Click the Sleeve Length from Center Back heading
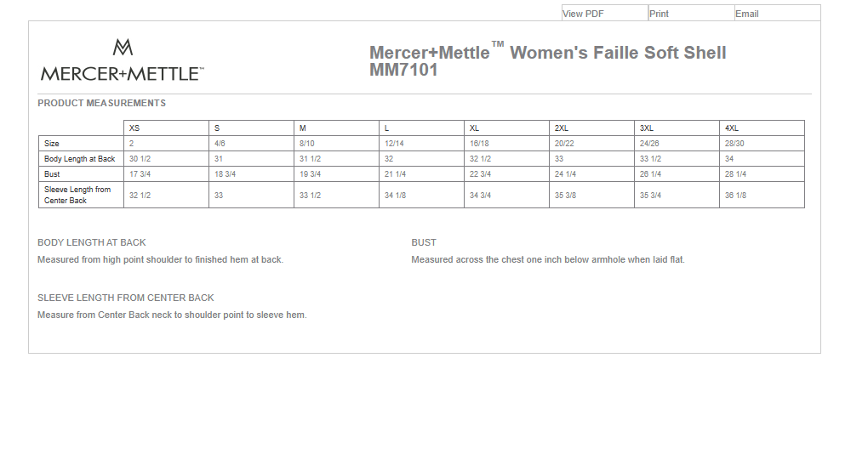 pos(126,298)
